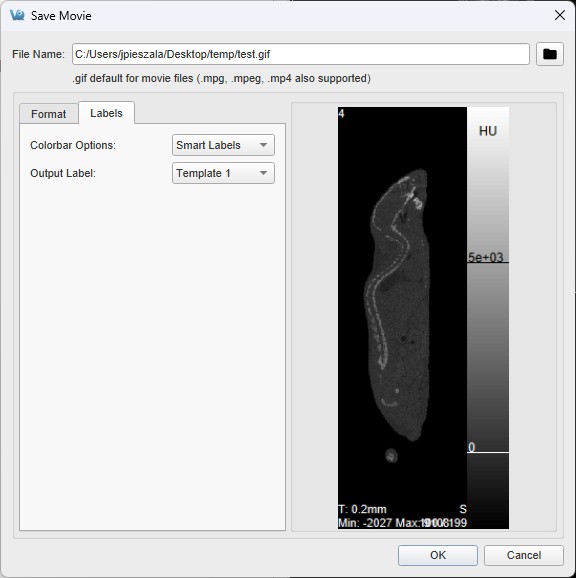Screen dimensions: 576x578
Task: Click the VivoQuant app icon in title bar
Action: (x=17, y=15)
